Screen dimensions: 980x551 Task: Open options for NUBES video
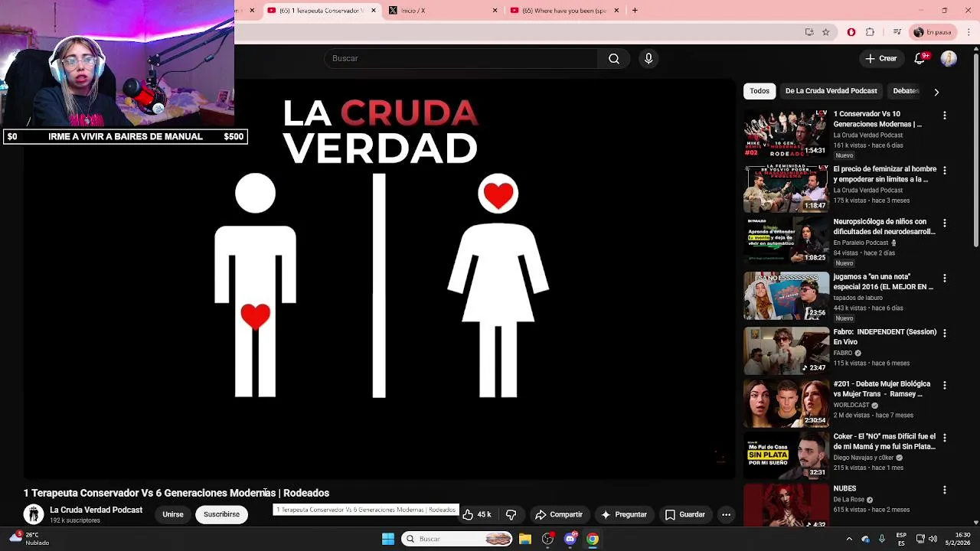[944, 490]
